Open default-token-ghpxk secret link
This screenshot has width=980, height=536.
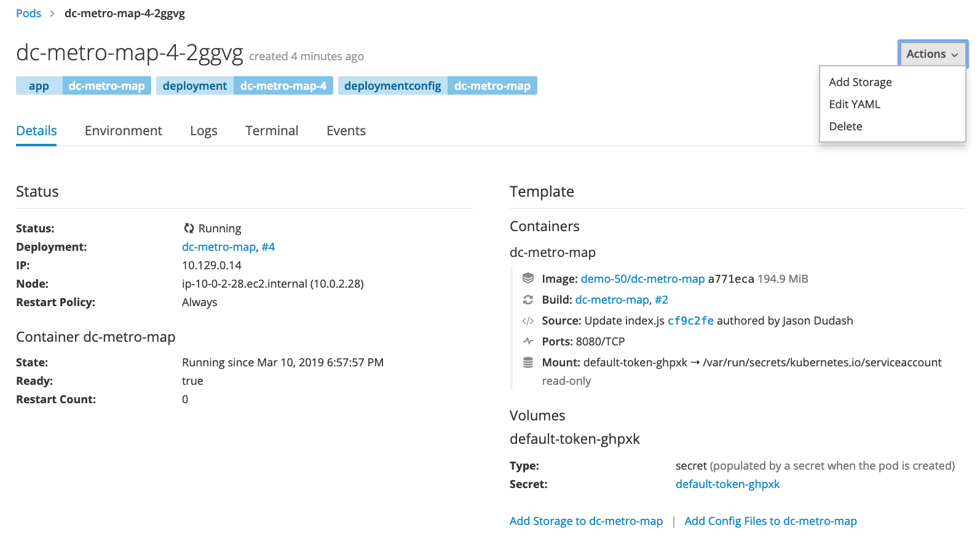[x=727, y=484]
